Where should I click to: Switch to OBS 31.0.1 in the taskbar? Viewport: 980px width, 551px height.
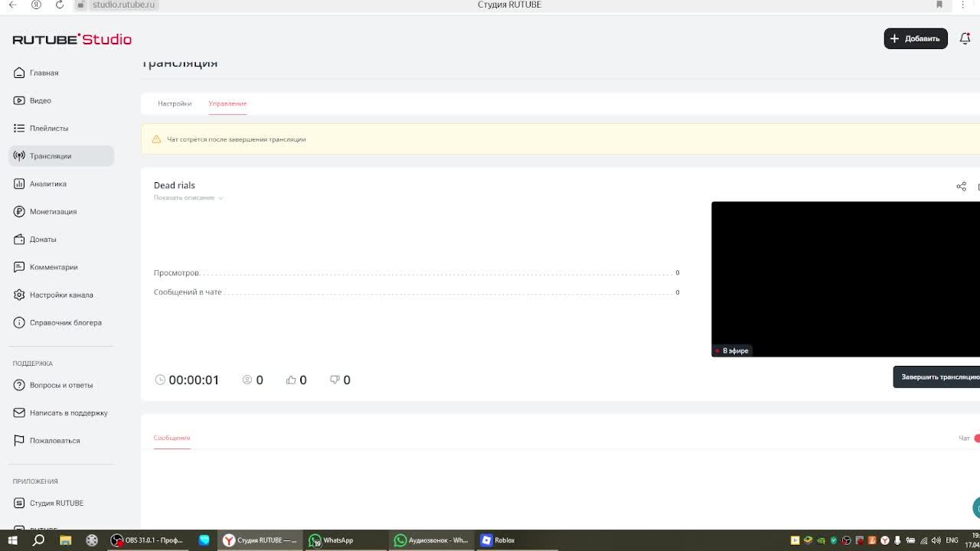coord(149,540)
